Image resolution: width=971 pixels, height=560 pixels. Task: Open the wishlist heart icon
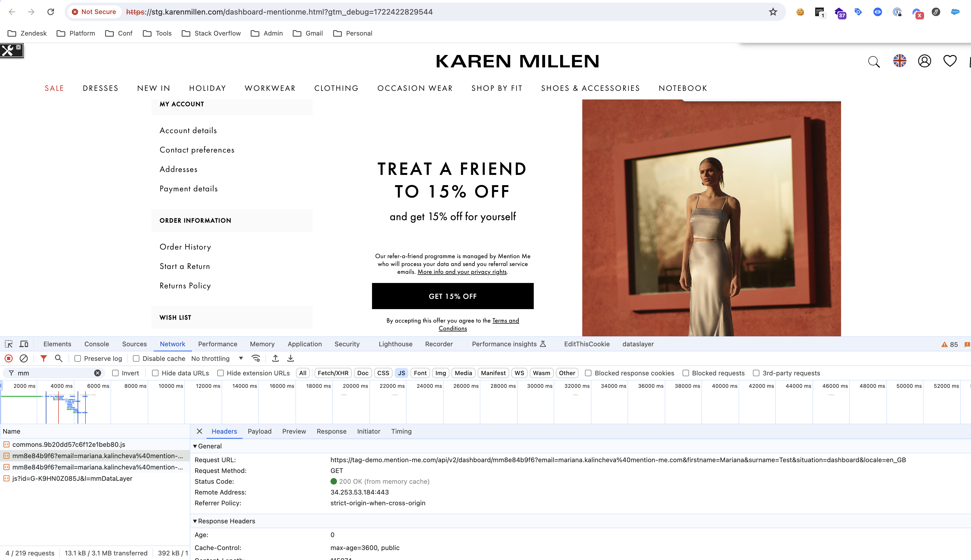point(950,61)
